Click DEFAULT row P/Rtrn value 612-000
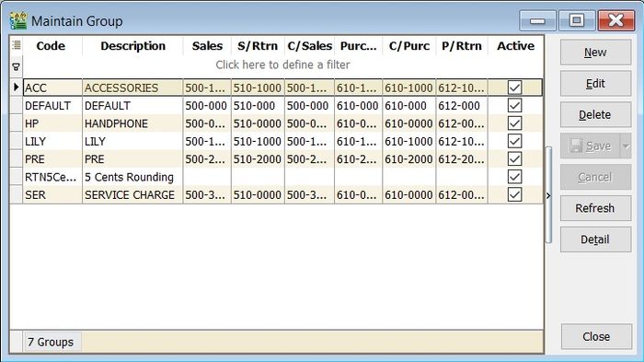The width and height of the screenshot is (644, 362). [x=462, y=106]
